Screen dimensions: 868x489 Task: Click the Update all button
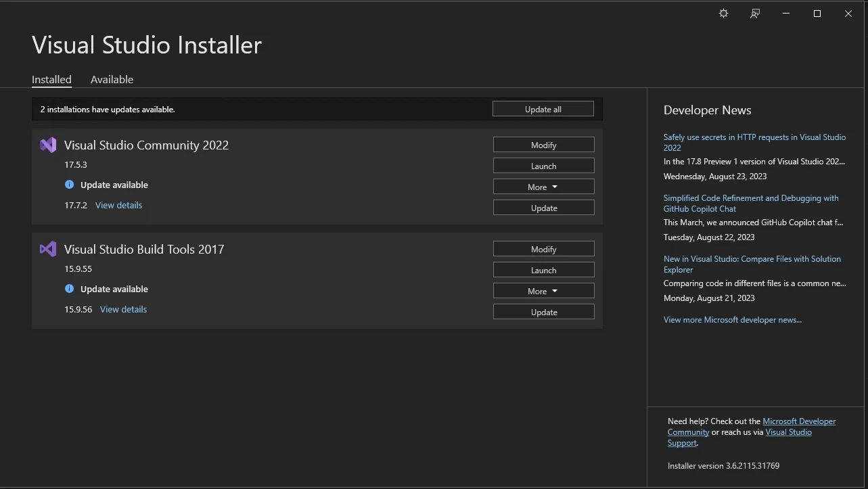(543, 109)
